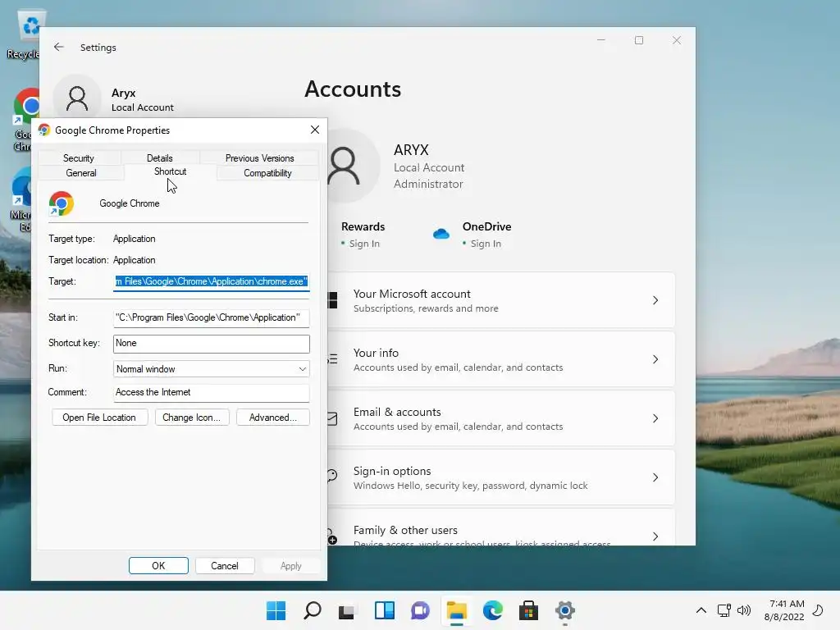Open the Compatibility tab
Image resolution: width=840 pixels, height=630 pixels.
268,173
